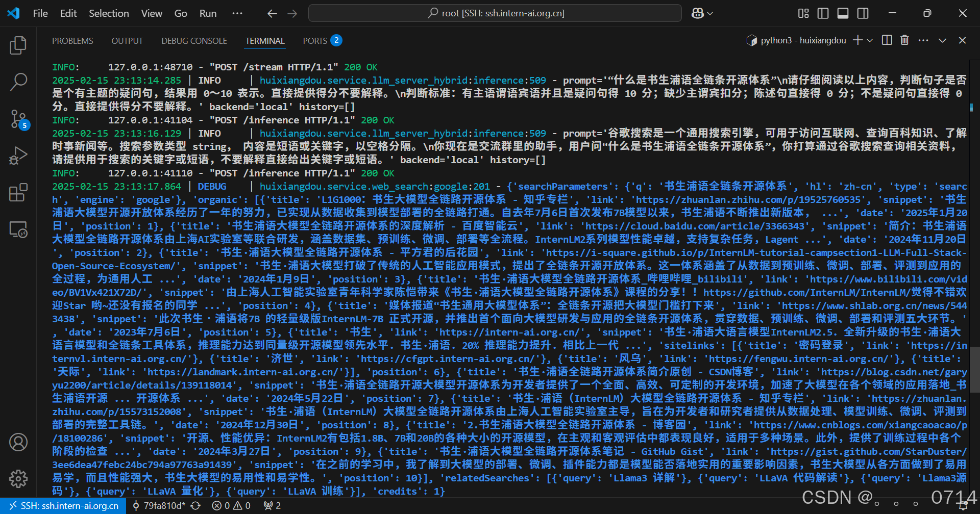Switch to the OUTPUT tab
980x514 pixels.
pos(128,41)
